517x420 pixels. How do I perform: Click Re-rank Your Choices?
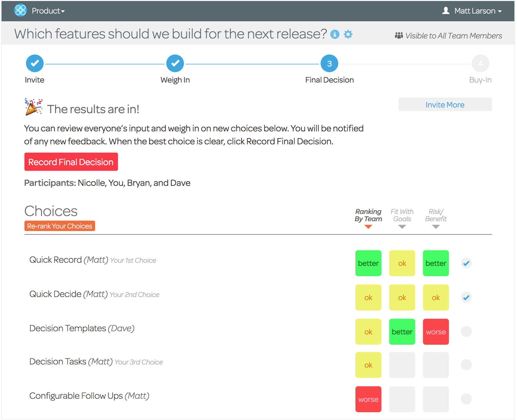(x=59, y=226)
